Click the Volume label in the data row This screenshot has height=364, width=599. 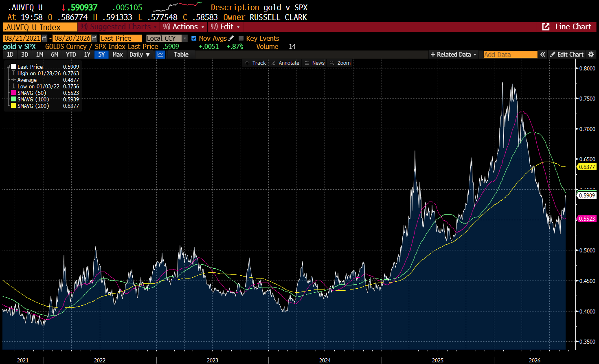click(267, 46)
